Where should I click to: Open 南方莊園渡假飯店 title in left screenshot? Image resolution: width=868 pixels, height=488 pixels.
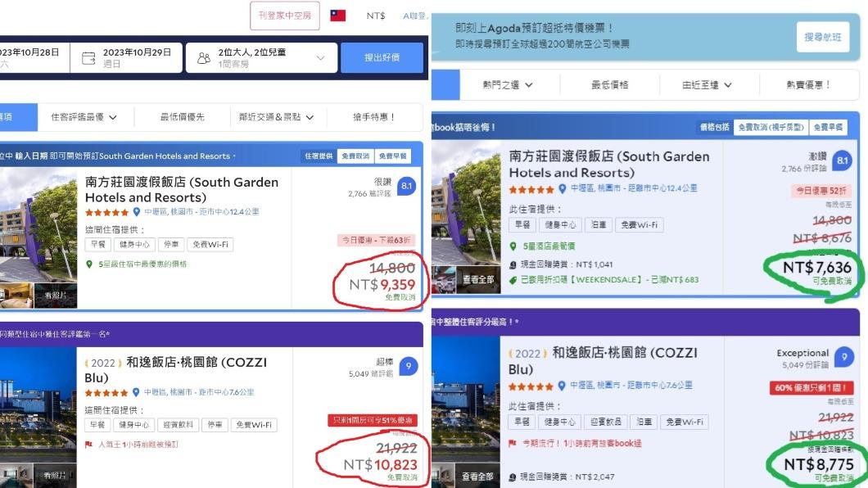(182, 190)
